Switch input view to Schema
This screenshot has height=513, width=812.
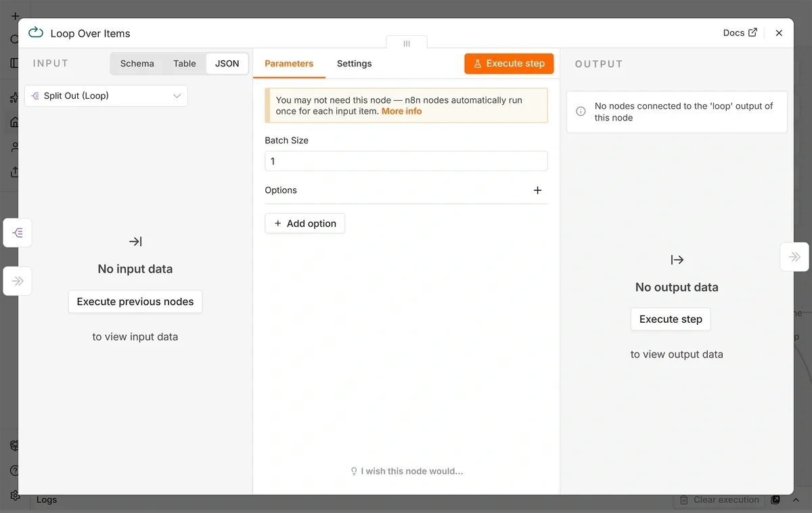pos(137,64)
